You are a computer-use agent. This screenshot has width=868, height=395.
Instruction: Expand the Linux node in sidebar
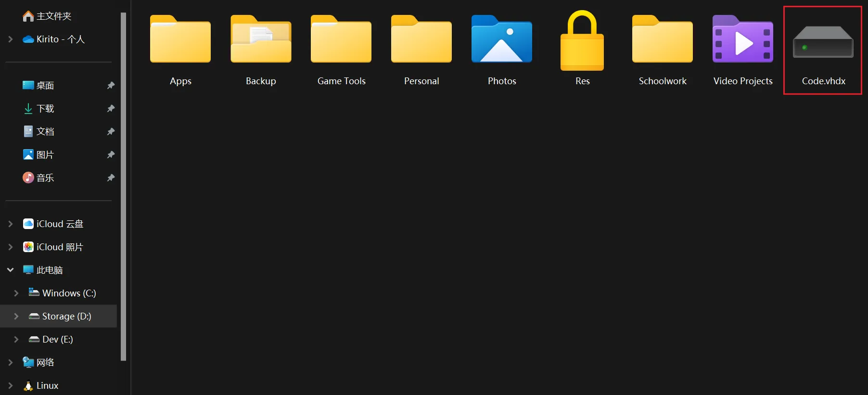[x=11, y=385]
